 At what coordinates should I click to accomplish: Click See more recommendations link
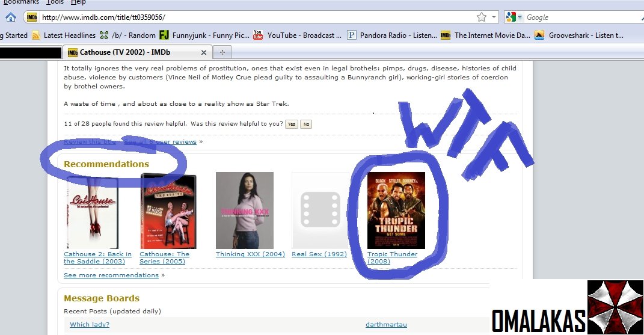(111, 275)
